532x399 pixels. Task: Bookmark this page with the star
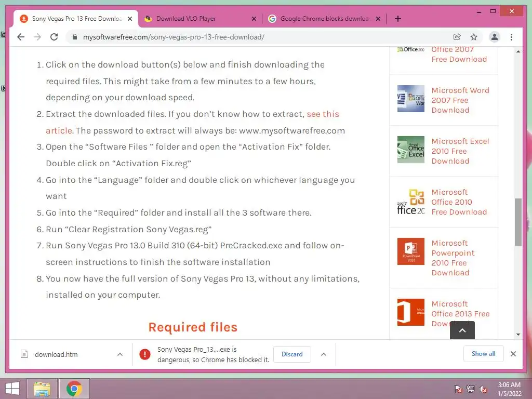click(x=474, y=37)
